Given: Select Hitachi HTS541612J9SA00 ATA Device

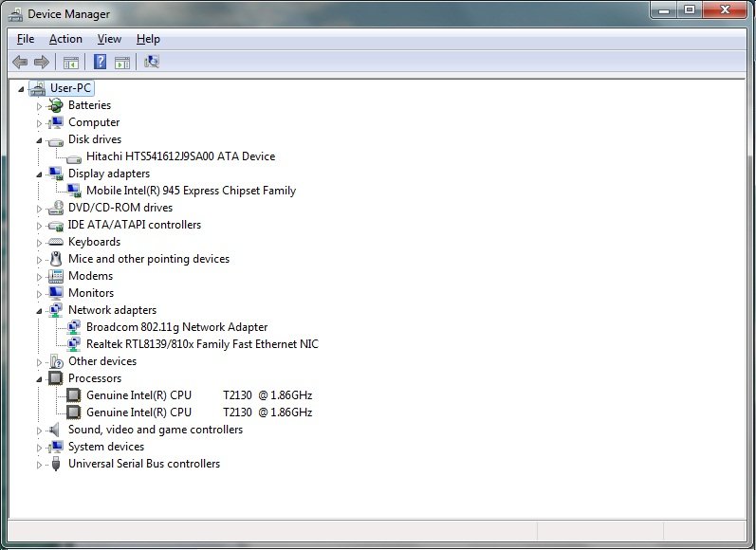Looking at the screenshot, I should [x=180, y=156].
